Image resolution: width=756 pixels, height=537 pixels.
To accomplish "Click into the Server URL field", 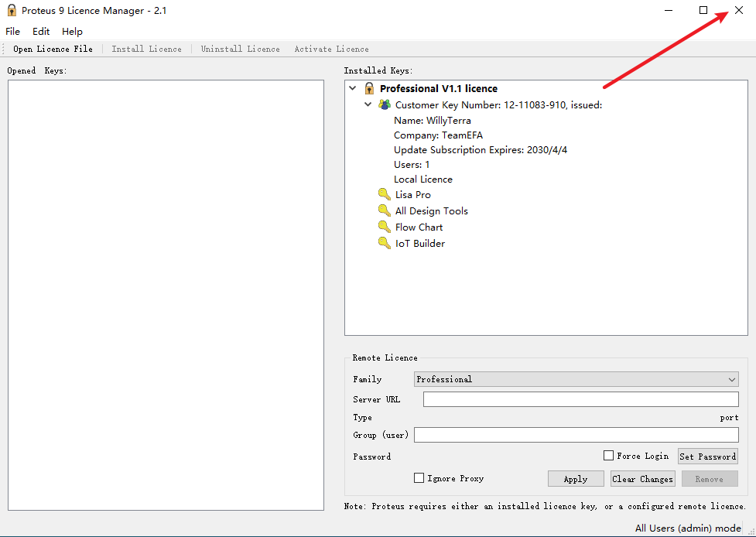I will pos(580,399).
